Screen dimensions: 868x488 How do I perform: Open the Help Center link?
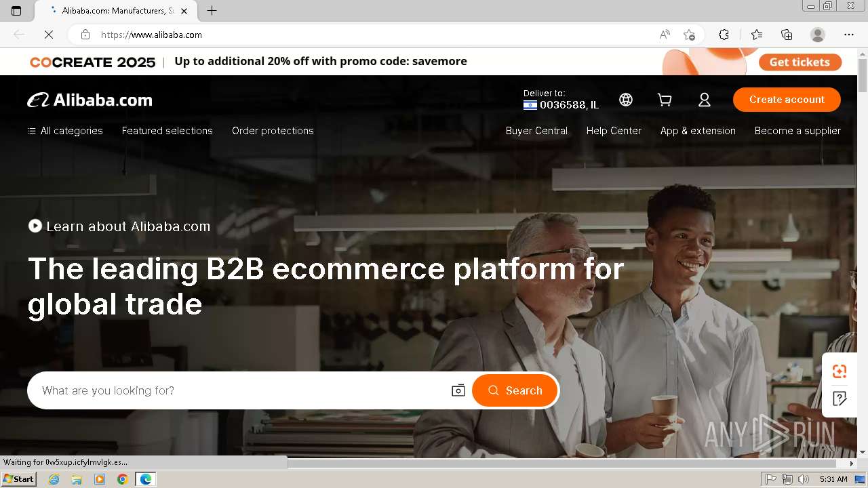tap(614, 131)
